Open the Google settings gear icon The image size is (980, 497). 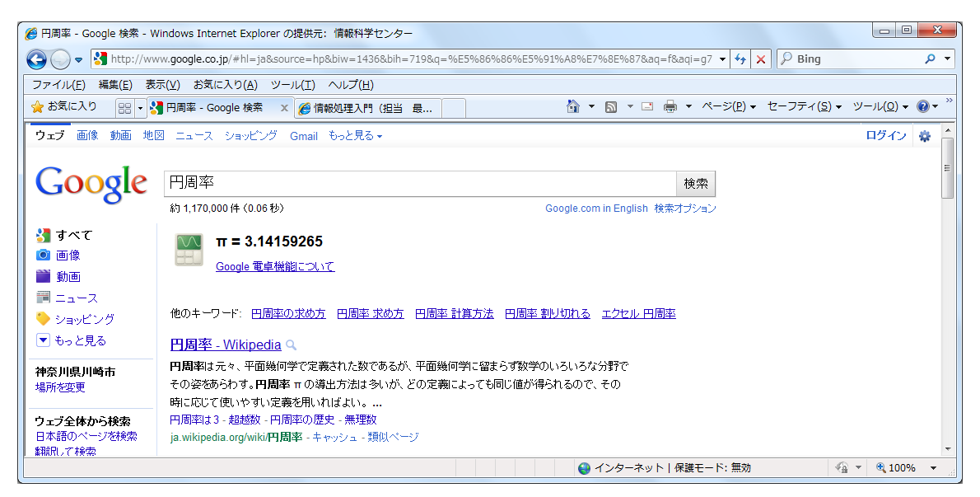point(925,136)
